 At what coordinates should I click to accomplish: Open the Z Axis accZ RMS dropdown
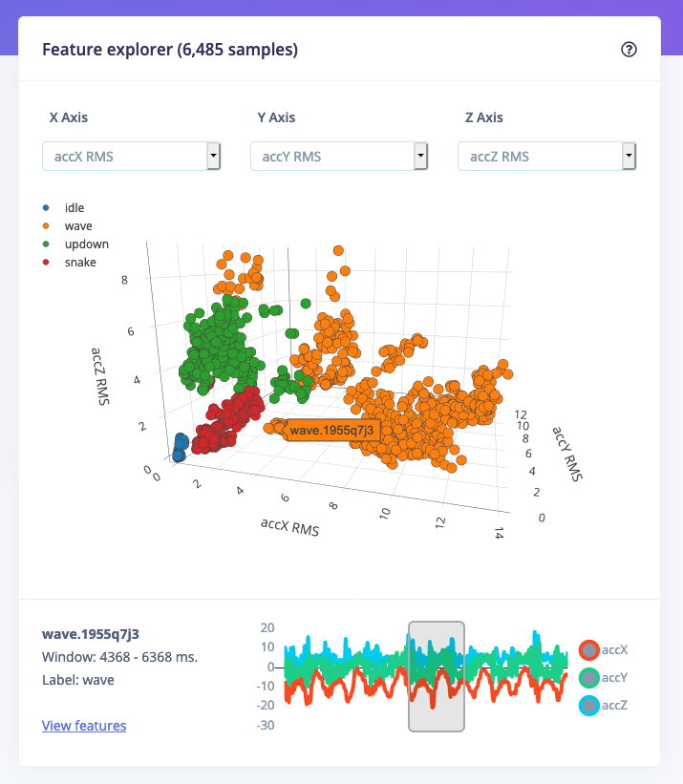click(547, 157)
